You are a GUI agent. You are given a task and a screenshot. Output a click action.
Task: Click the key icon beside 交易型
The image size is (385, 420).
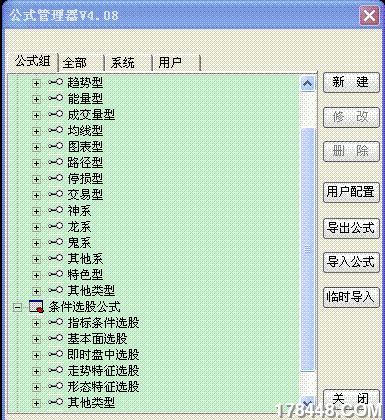55,194
